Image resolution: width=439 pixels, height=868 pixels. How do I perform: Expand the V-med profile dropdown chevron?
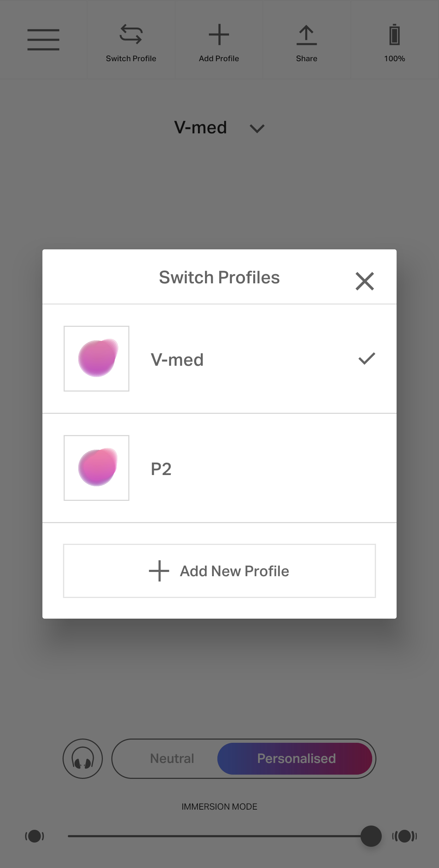pyautogui.click(x=257, y=128)
